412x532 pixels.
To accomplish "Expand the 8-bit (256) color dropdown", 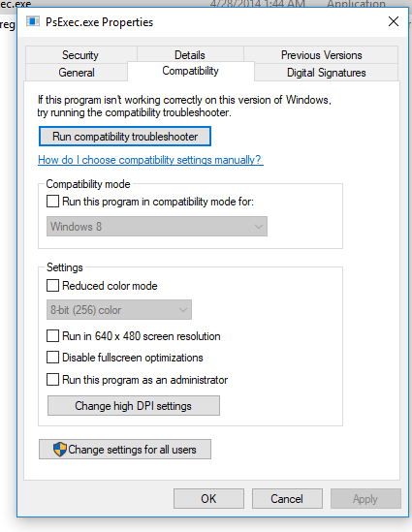I will tap(119, 309).
